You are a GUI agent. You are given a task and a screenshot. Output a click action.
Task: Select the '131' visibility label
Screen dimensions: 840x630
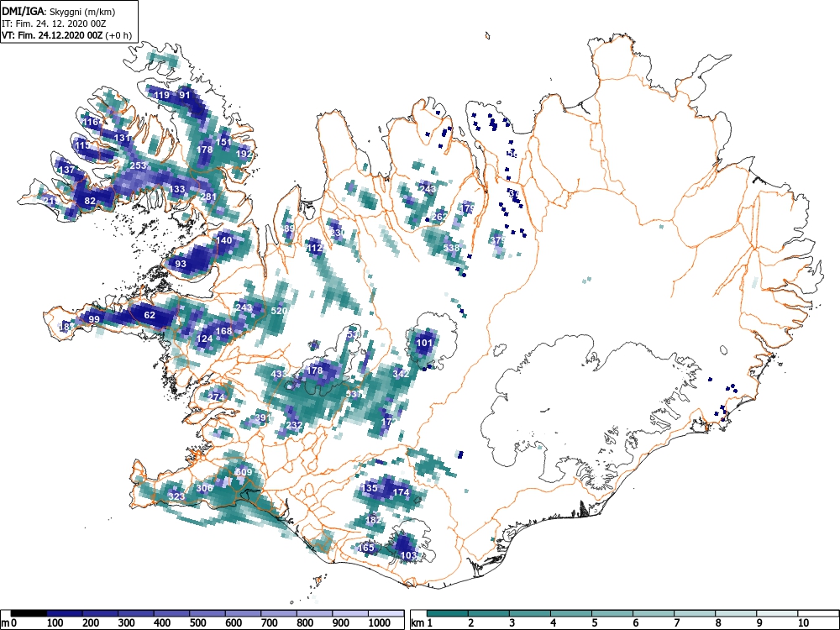point(122,138)
